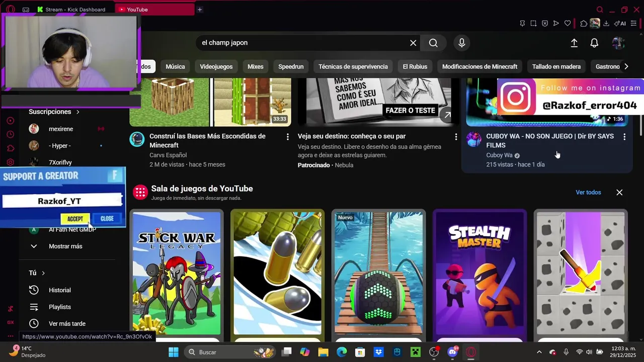Screen dimensions: 644x362
Task: Open the Stick War Legacy game card
Action: point(177,273)
